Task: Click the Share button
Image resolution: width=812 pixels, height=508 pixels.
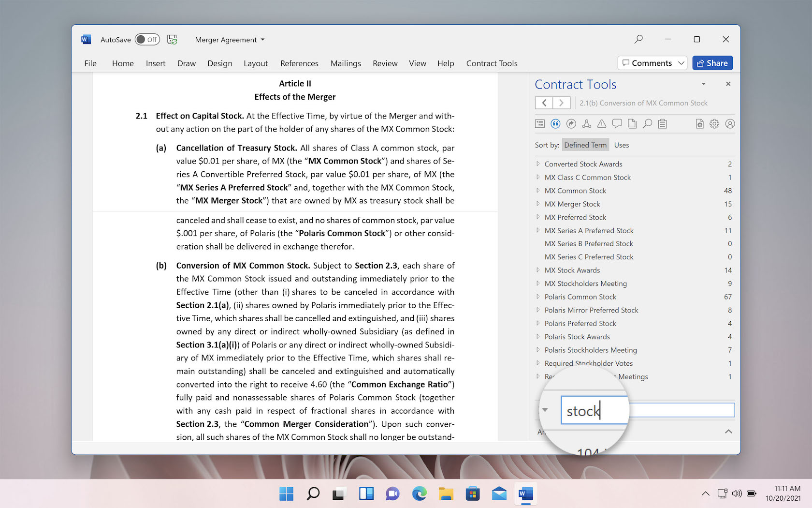Action: coord(712,63)
